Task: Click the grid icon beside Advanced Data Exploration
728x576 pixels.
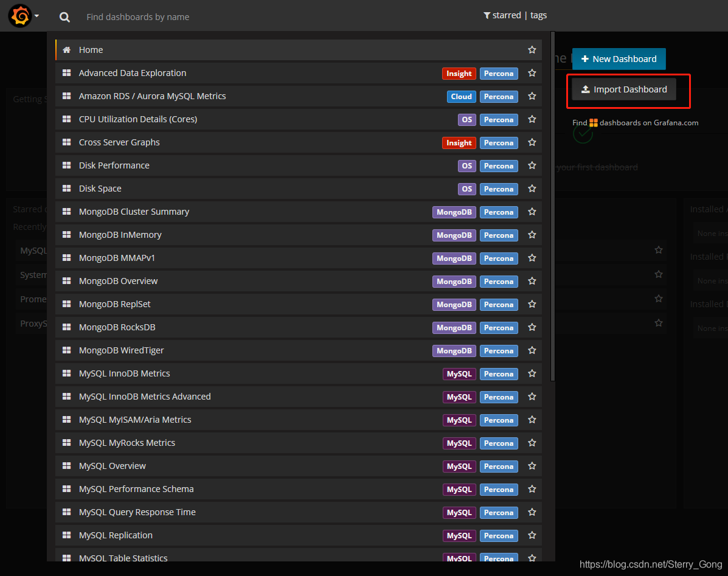Action: click(x=66, y=73)
